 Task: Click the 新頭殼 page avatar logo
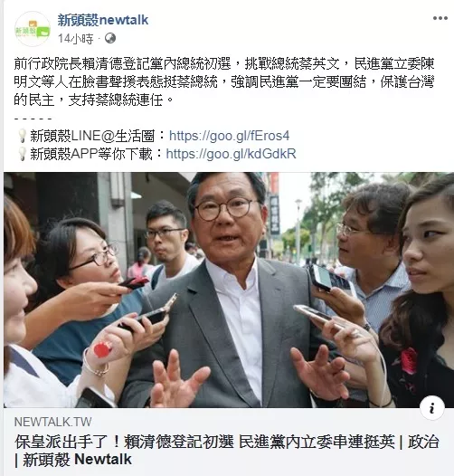pyautogui.click(x=33, y=29)
